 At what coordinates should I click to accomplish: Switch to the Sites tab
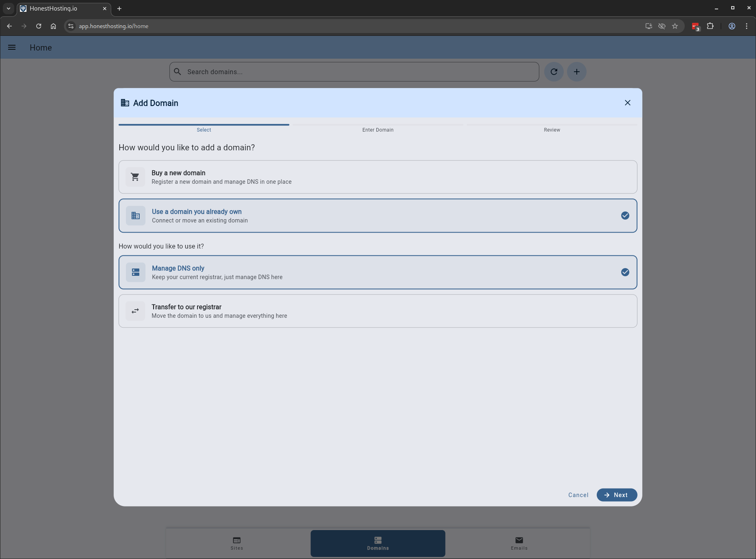pyautogui.click(x=237, y=543)
